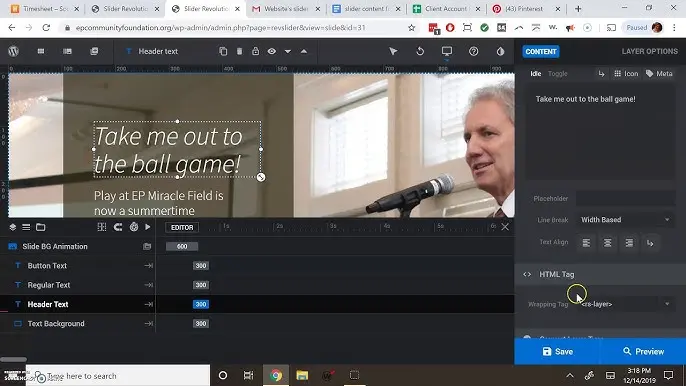The image size is (686, 386).
Task: Choose inherit text align arrow option
Action: coord(650,242)
